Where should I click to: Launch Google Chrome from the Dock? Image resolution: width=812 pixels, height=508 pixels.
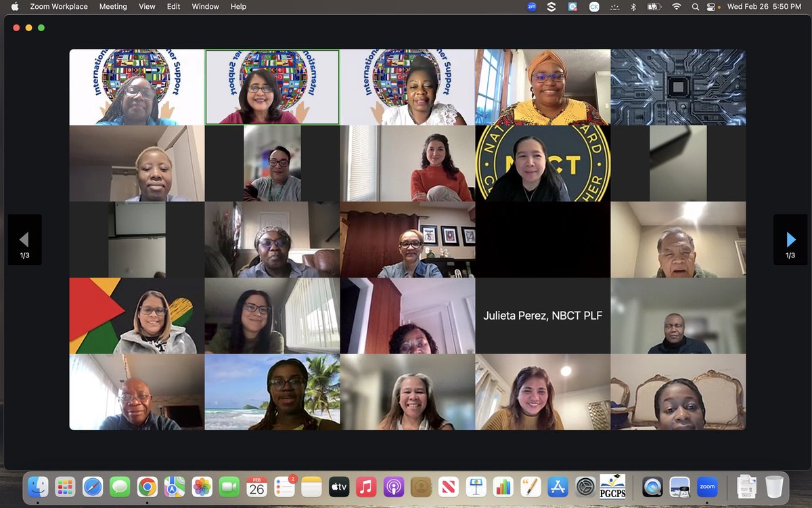coord(148,486)
